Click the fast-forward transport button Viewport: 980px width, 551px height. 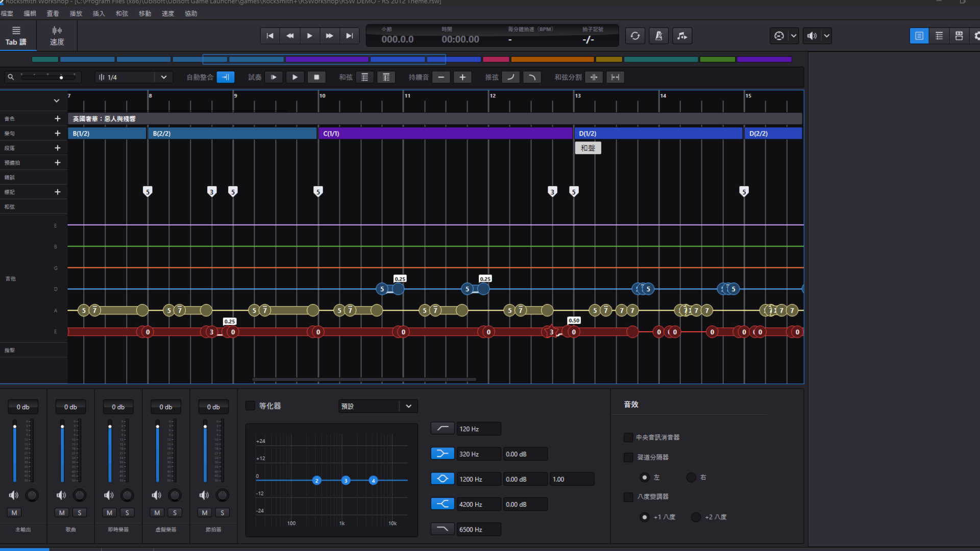point(329,36)
